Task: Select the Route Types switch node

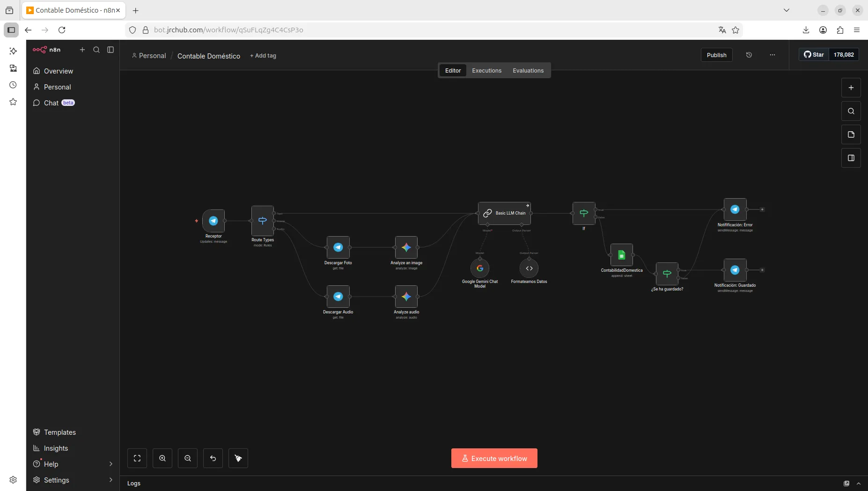Action: point(263,221)
